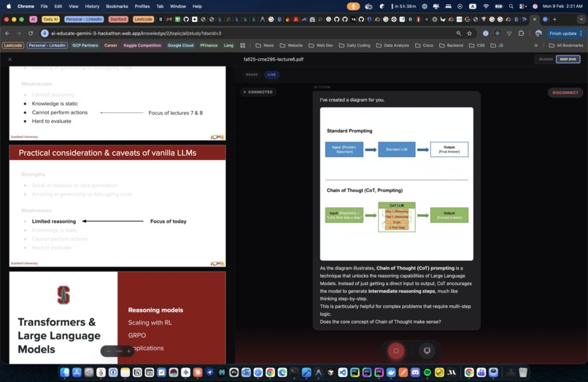
Task: Click the AI tutor's diagram image
Action: pyautogui.click(x=396, y=184)
